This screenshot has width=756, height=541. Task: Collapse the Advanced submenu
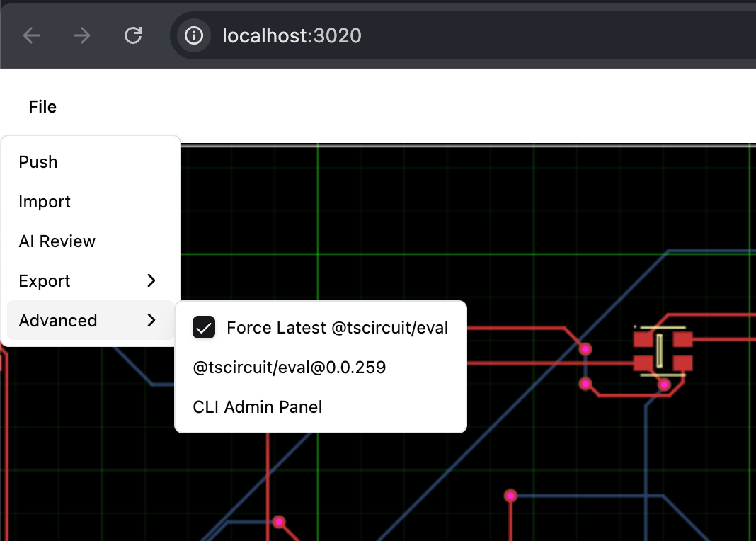(57, 320)
